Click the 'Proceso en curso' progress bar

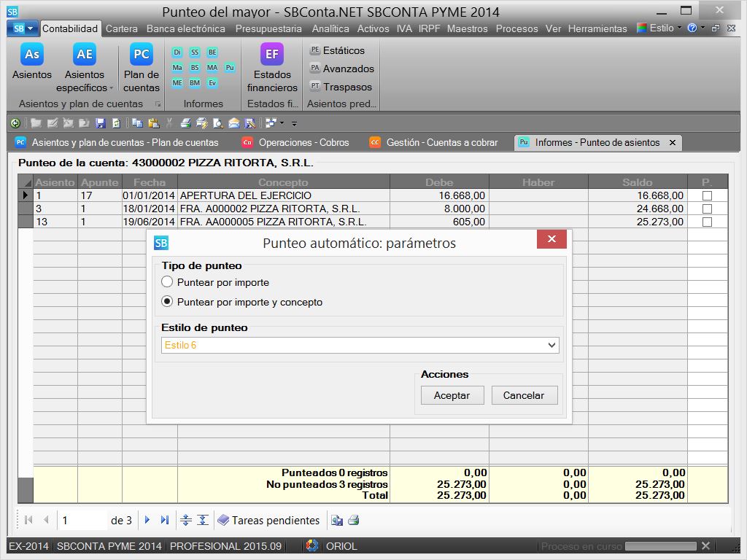tap(661, 546)
